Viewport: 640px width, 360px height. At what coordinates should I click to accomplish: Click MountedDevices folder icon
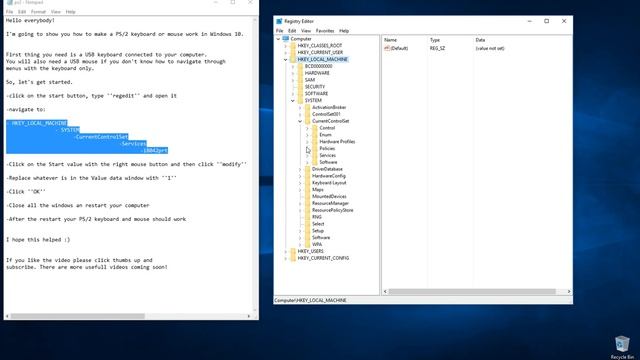pyautogui.click(x=308, y=196)
